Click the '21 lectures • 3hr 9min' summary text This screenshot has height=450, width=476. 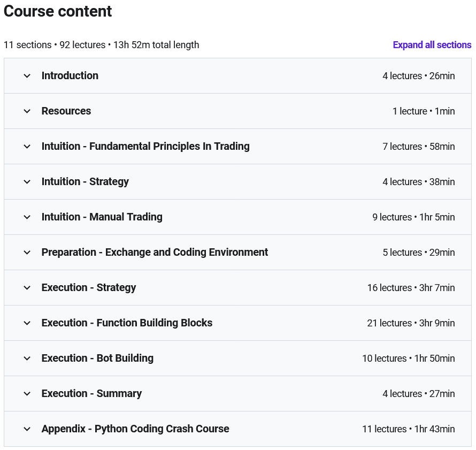click(411, 323)
